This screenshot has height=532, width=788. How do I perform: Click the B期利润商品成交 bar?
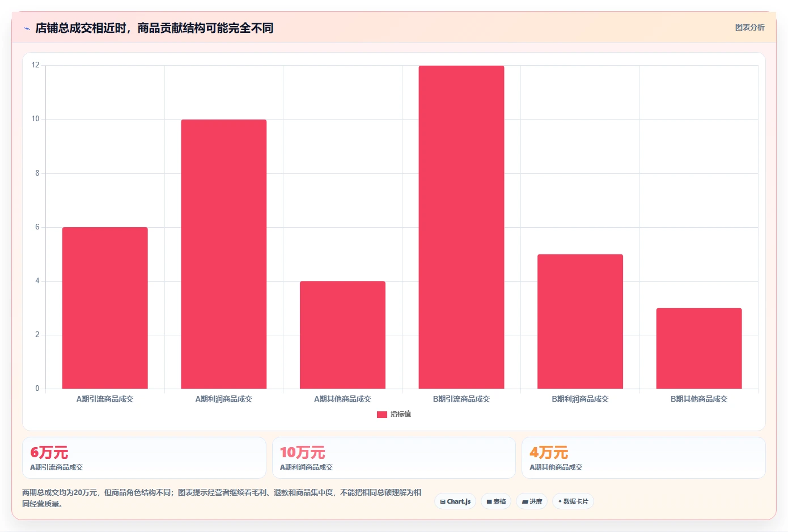(580, 321)
